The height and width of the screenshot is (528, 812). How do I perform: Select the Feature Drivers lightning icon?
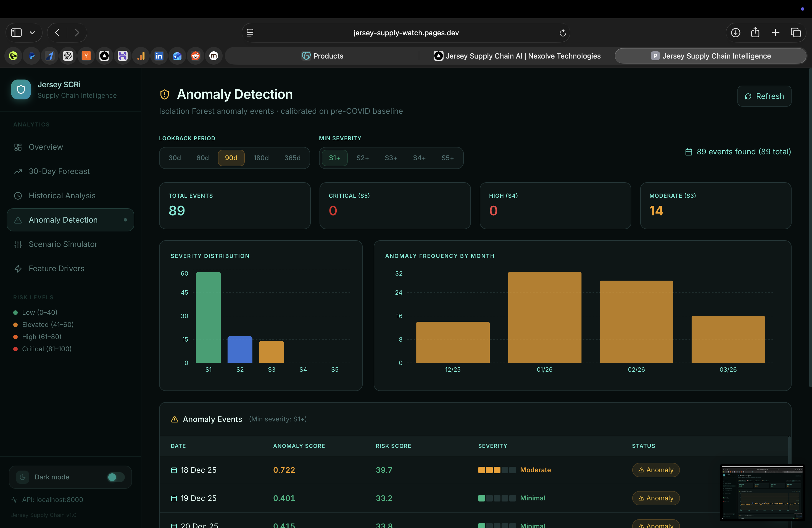(x=18, y=268)
